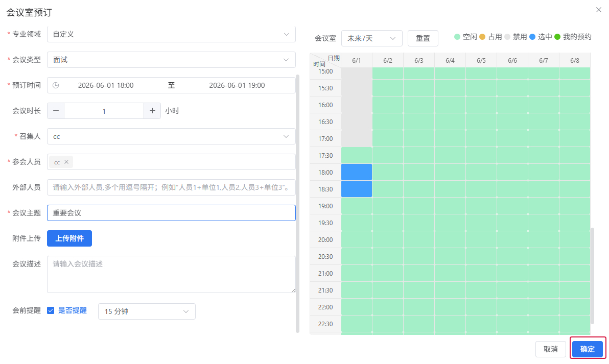609x364 pixels.
Task: Select the 20:00 slot on 6/3
Action: (x=419, y=240)
